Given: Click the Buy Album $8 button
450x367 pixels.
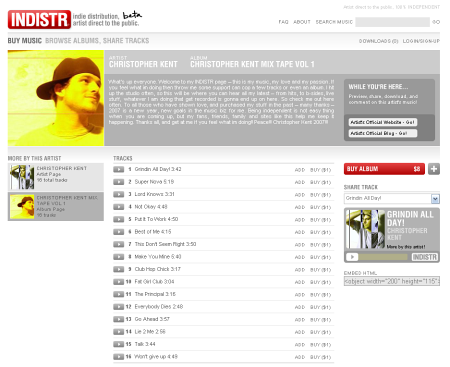Looking at the screenshot, I should (384, 169).
